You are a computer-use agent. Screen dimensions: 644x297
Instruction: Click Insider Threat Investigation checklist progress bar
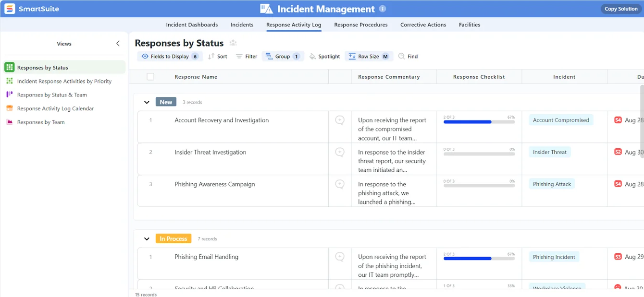479,154
